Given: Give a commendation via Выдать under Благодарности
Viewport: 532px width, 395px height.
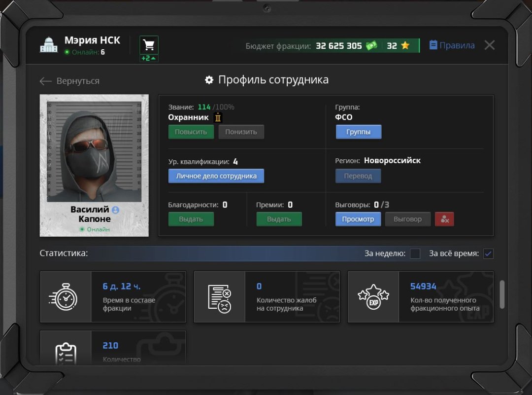Looking at the screenshot, I should tap(191, 219).
